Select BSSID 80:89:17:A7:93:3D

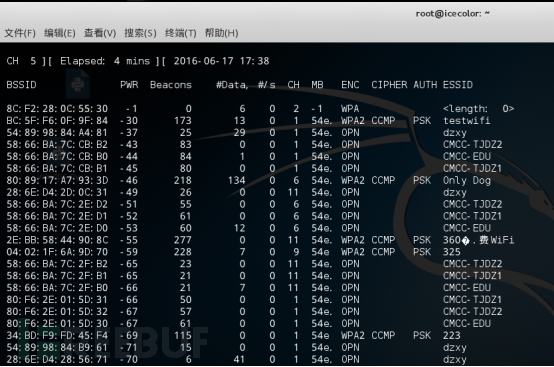click(57, 180)
